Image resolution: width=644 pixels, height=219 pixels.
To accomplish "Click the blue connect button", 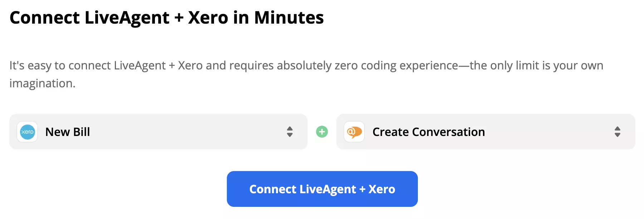I will [322, 189].
